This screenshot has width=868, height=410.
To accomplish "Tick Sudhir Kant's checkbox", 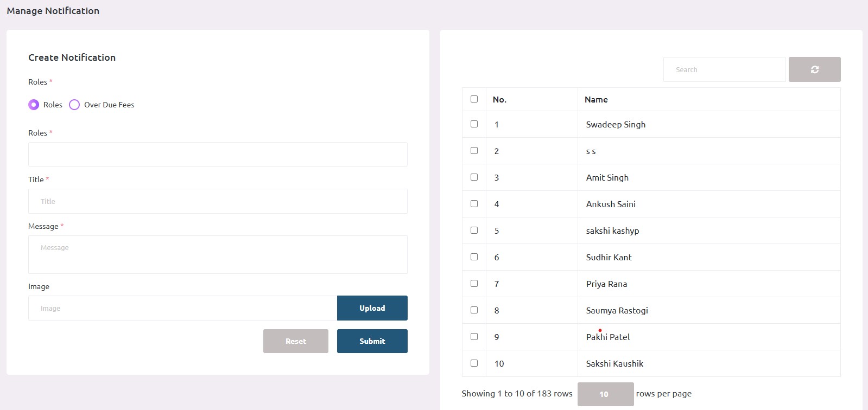I will tap(474, 257).
